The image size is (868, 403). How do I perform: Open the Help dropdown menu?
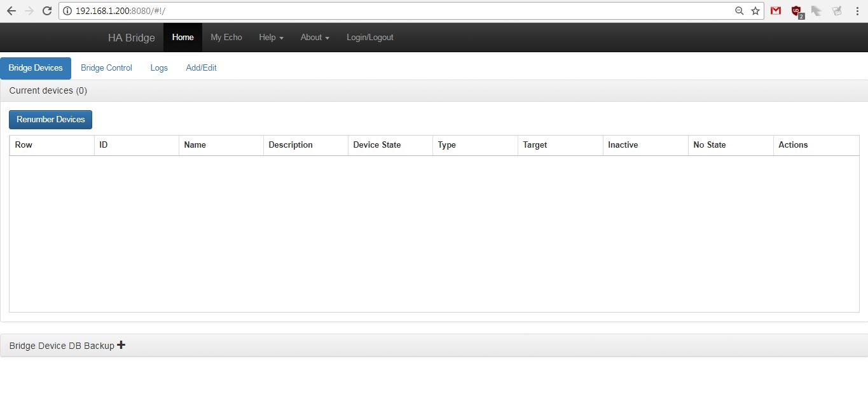pos(271,38)
